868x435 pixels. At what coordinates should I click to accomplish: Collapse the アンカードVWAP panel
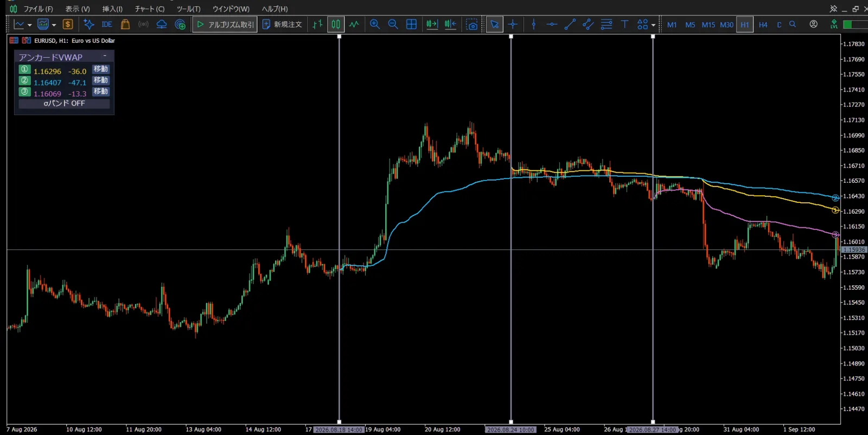click(105, 56)
